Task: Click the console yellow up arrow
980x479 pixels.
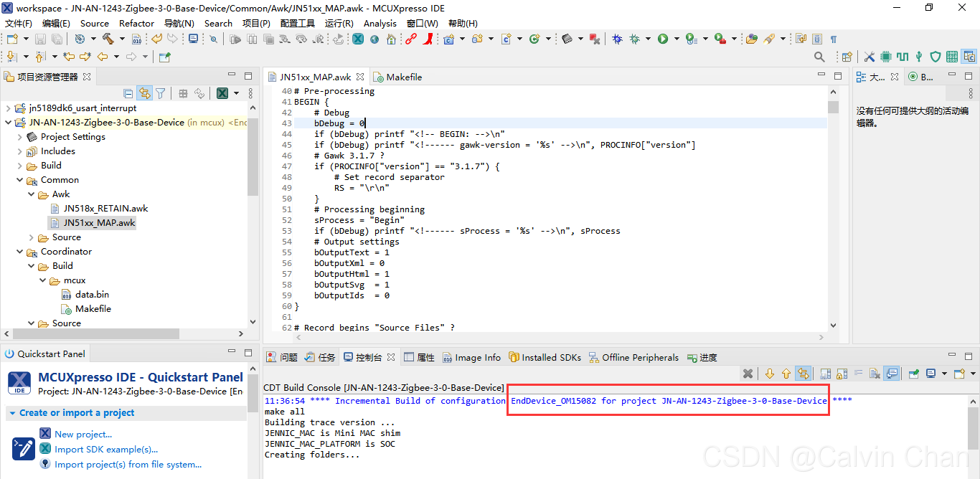Action: pyautogui.click(x=786, y=374)
